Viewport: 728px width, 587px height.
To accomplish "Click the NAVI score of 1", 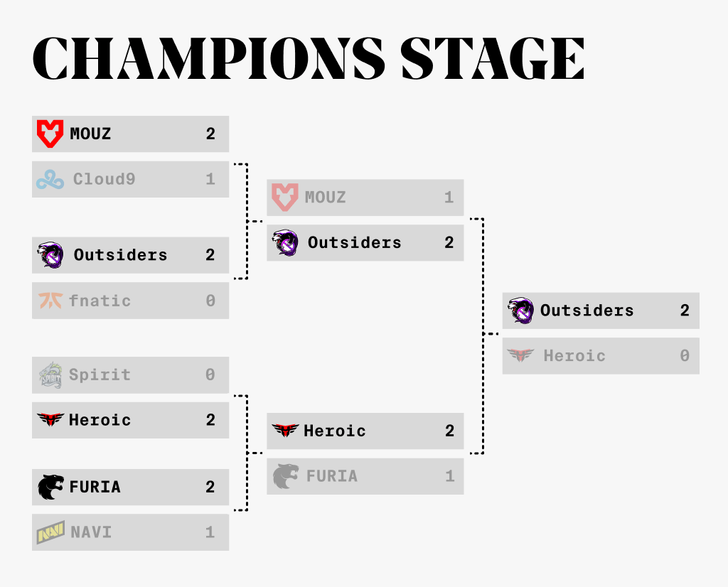I will (210, 532).
